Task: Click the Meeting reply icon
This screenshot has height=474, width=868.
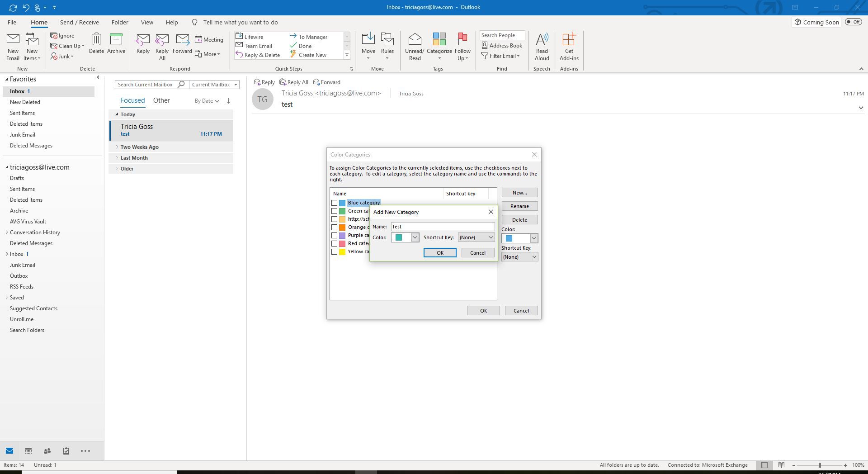Action: 198,40
